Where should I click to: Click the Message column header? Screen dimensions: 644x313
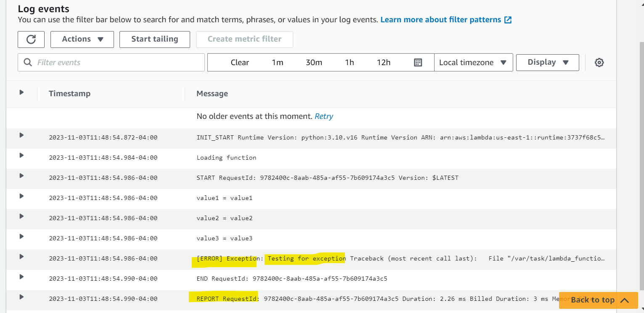212,93
